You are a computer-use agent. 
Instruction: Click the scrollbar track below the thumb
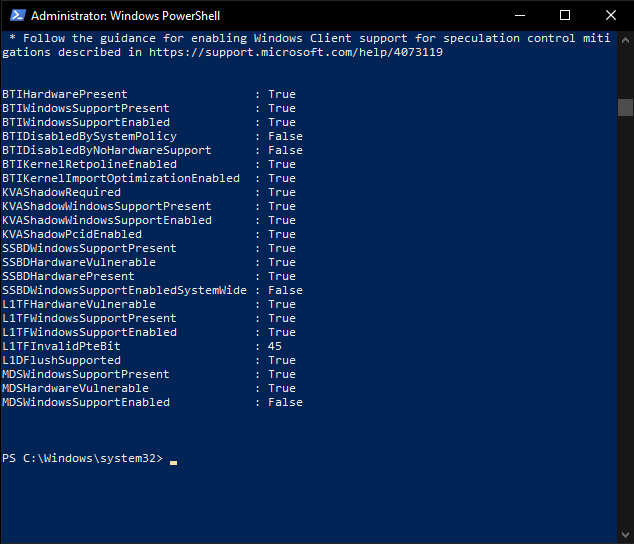click(625, 320)
